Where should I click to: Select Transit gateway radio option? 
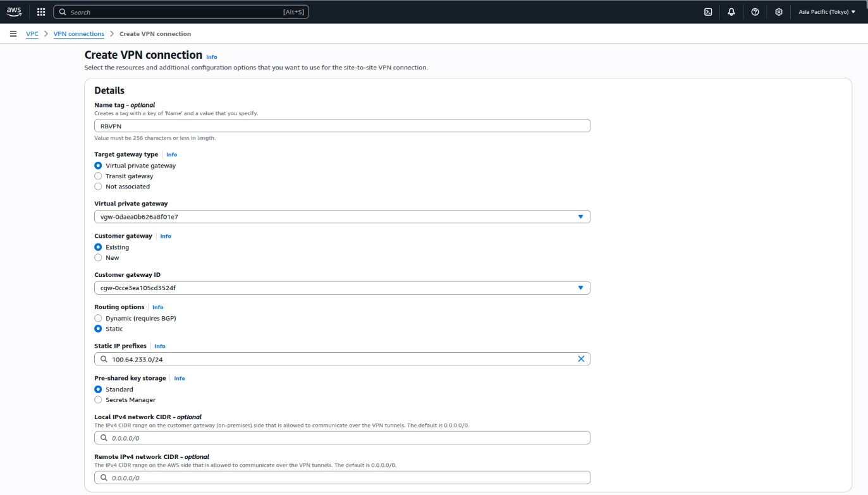98,176
